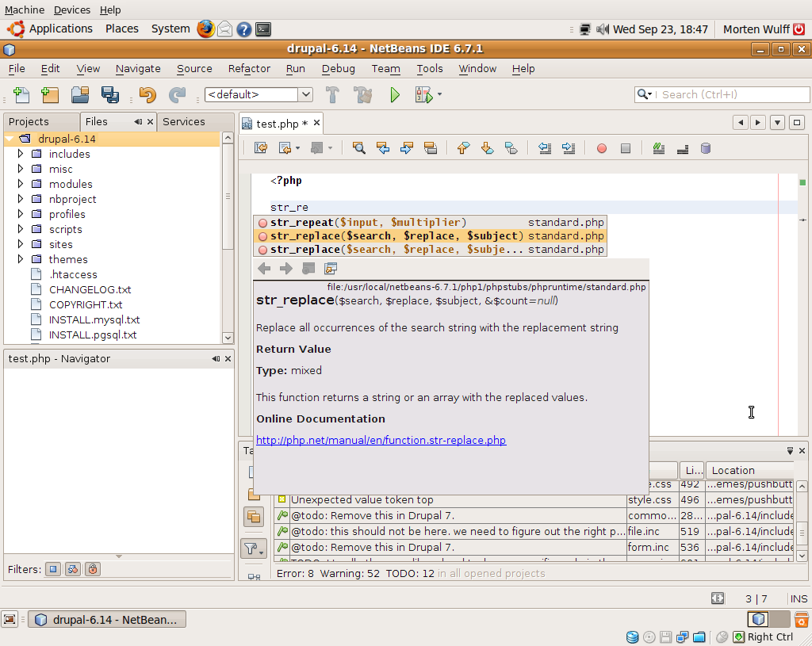The image size is (812, 646).
Task: Click the cylinder icon in the editor toolbar
Action: tap(705, 148)
